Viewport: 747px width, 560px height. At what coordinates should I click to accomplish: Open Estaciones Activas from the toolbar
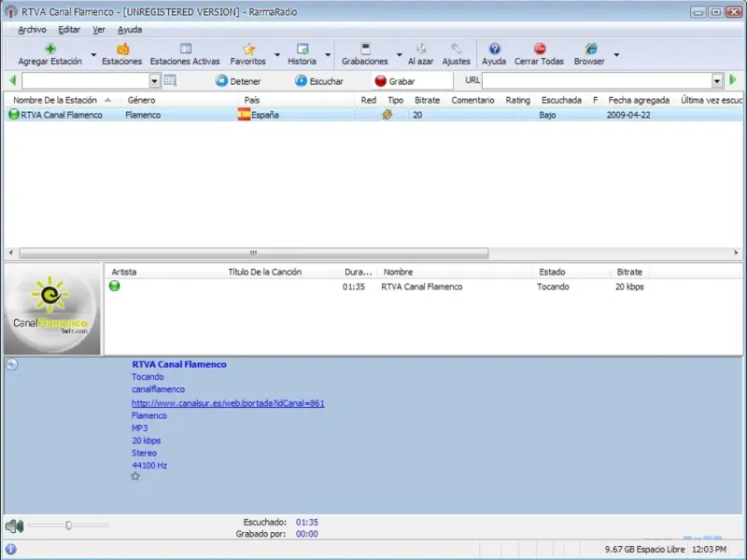185,49
